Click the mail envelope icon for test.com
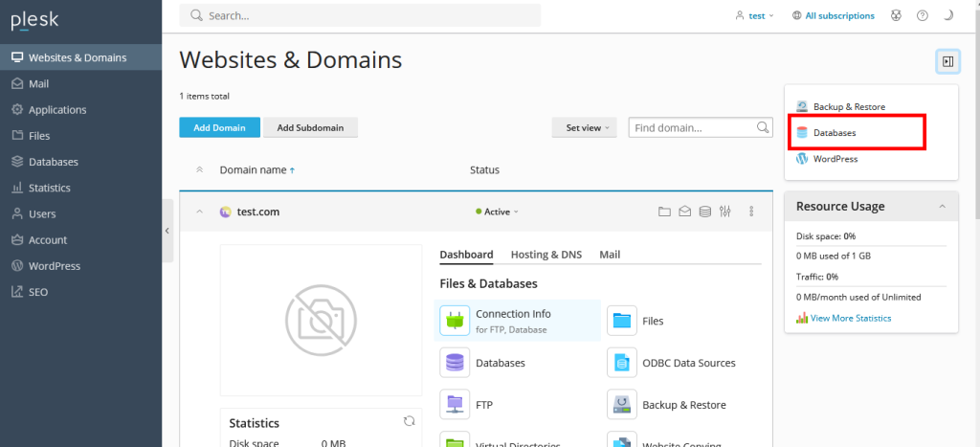This screenshot has height=447, width=980. pos(684,212)
